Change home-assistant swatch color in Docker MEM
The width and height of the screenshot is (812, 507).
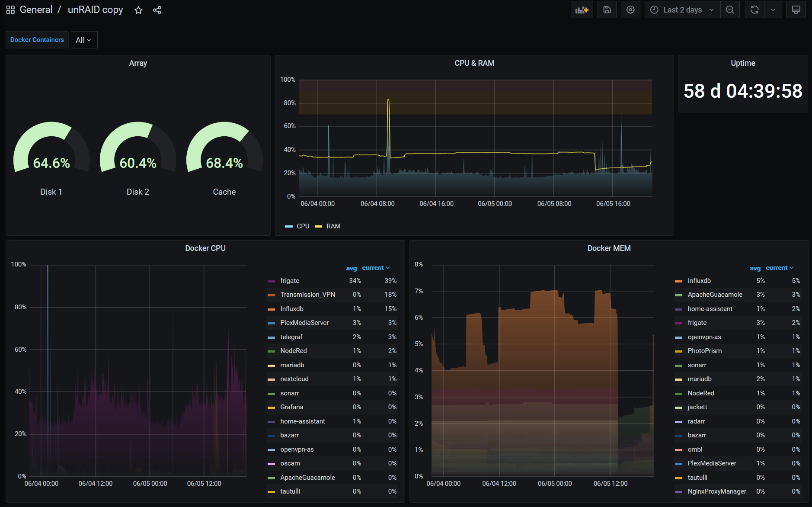679,309
